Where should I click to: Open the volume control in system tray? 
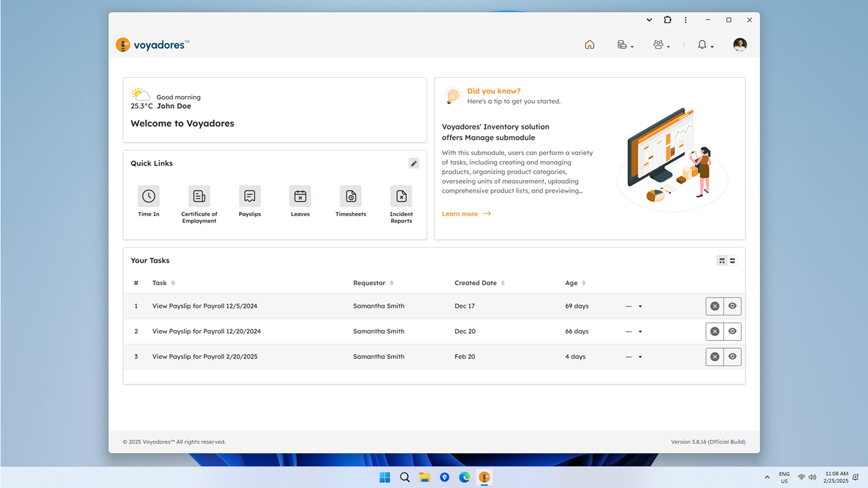pyautogui.click(x=812, y=477)
